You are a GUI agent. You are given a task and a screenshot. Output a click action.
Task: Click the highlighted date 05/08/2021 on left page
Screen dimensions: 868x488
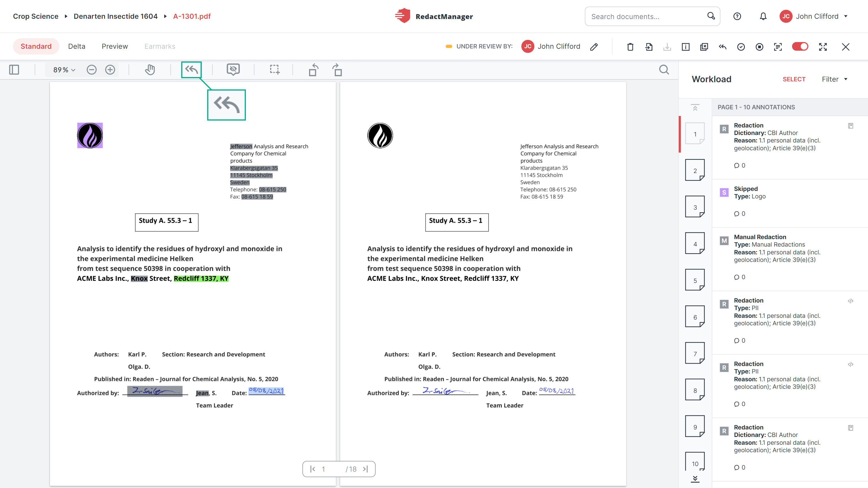tap(267, 391)
